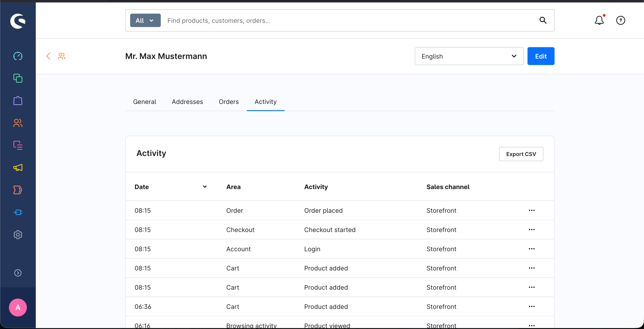644x329 pixels.
Task: Click the search magnifier icon
Action: (x=543, y=20)
